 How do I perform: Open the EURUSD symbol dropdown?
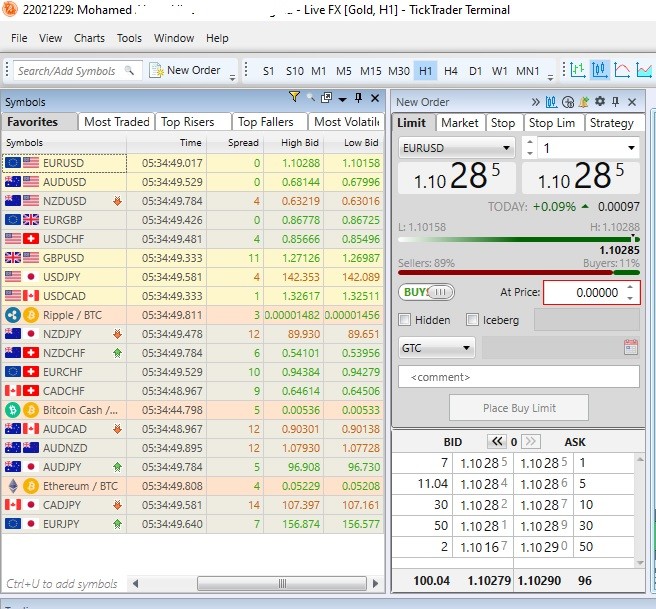point(457,148)
